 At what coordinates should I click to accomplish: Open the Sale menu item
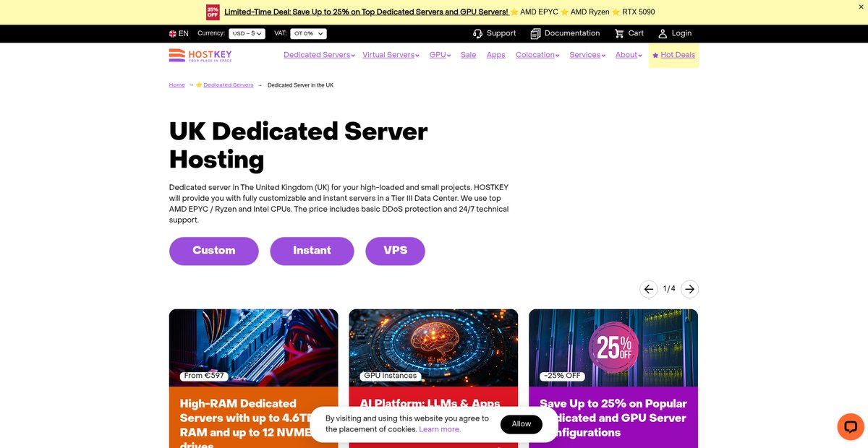coord(468,55)
